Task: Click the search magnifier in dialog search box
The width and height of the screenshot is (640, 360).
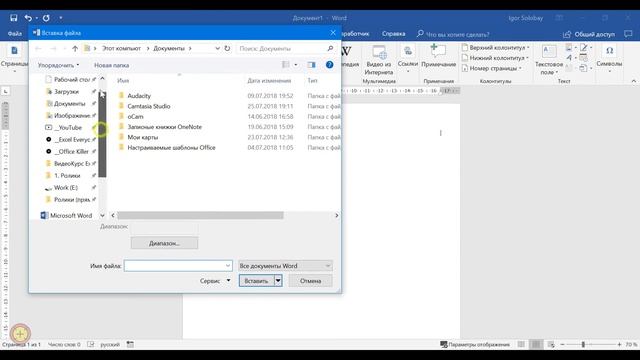Action: click(330, 48)
